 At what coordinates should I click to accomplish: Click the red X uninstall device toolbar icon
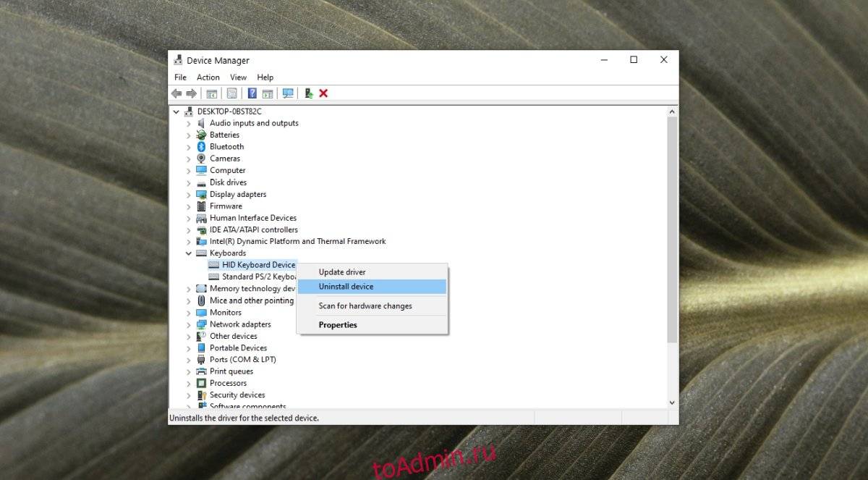[x=323, y=93]
